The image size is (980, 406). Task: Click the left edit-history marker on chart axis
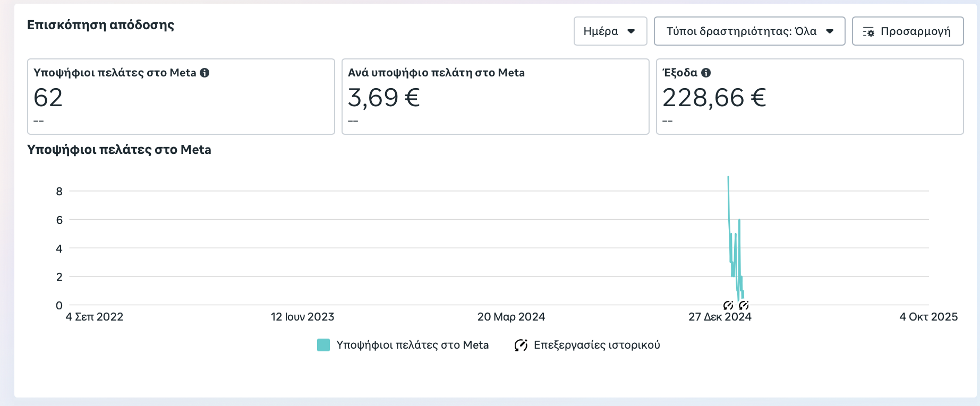[x=728, y=305]
